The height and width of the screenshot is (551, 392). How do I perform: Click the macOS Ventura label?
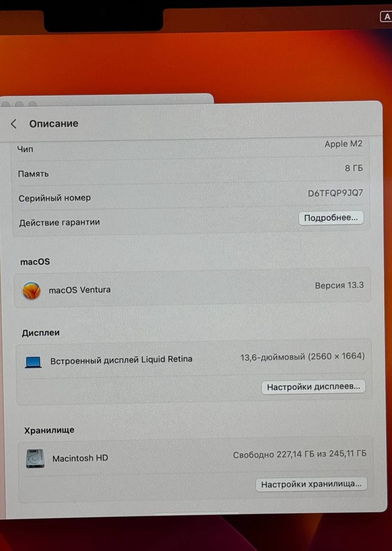point(80,290)
